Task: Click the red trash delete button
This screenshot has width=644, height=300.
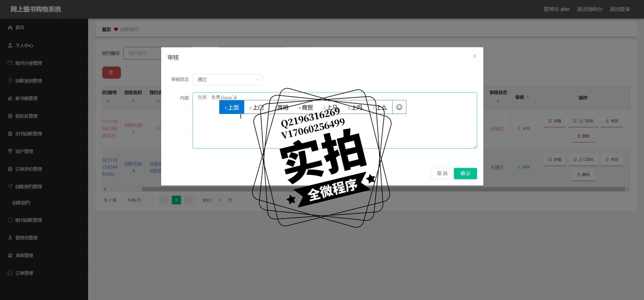Action: (111, 73)
